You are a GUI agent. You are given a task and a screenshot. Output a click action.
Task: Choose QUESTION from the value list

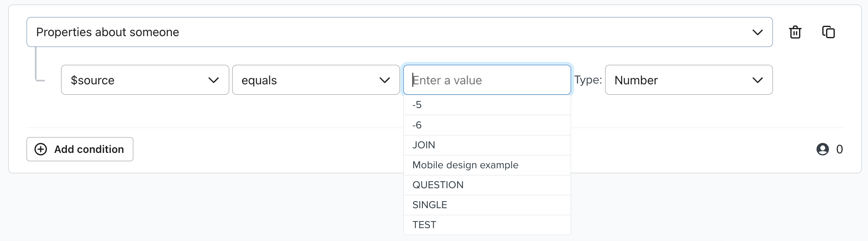[x=487, y=185]
